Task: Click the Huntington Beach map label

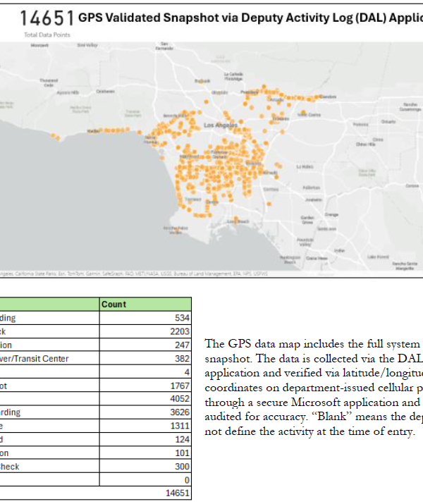Action: click(x=290, y=258)
